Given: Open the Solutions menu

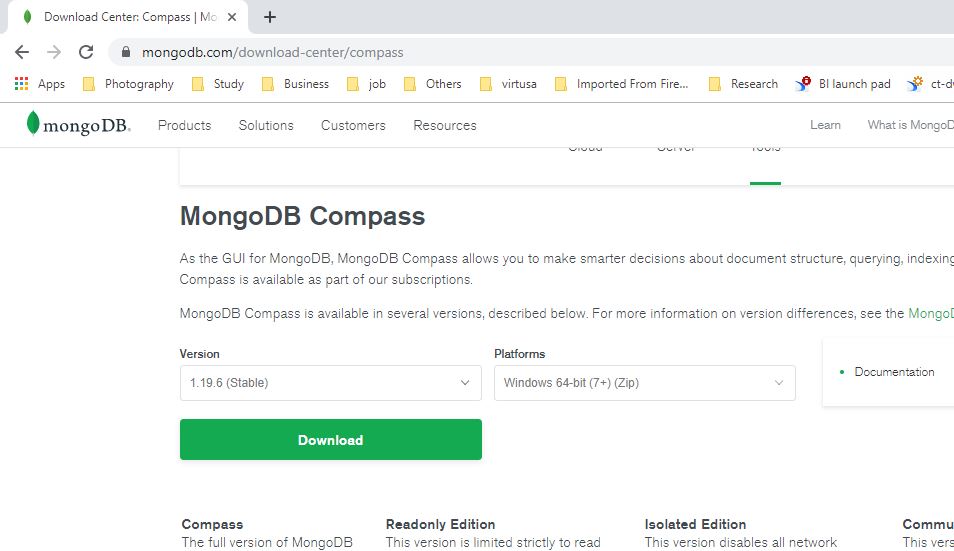Looking at the screenshot, I should [x=266, y=125].
